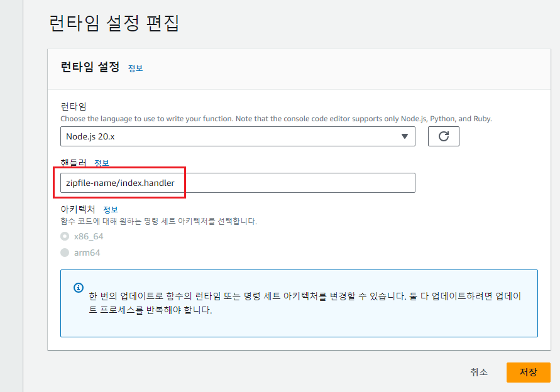Click the handler input field with zipfile-name/index.handler
Viewport: 560px width, 392px height.
coord(238,183)
